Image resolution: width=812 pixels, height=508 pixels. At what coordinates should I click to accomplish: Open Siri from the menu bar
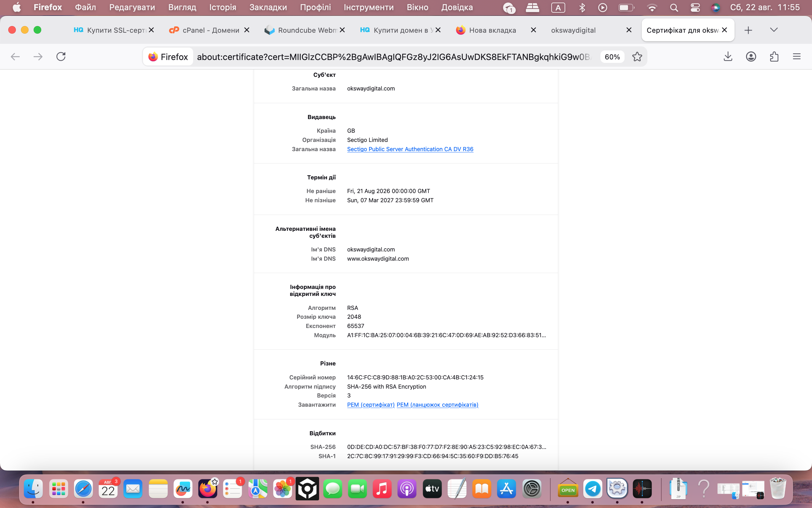click(x=715, y=7)
